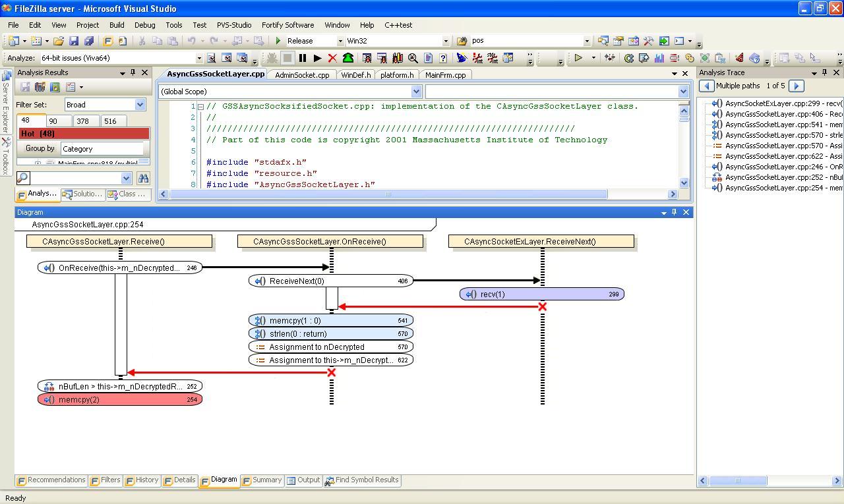Click the search input in Analysis Results
Image resolution: width=844 pixels, height=504 pixels.
pyautogui.click(x=75, y=178)
